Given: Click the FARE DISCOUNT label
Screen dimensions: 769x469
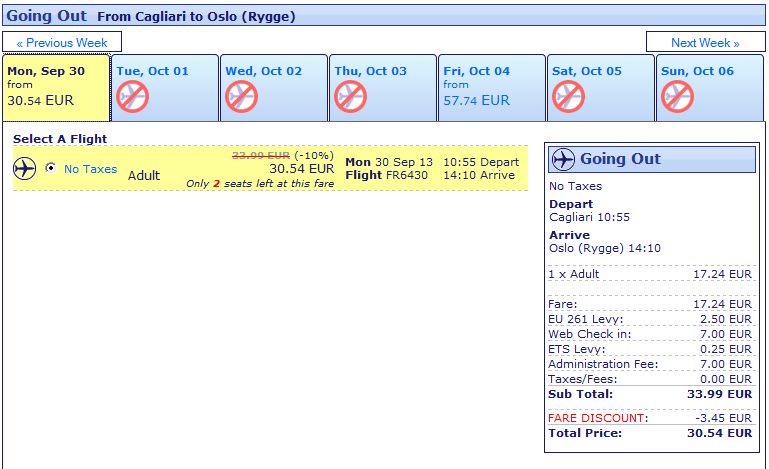Looking at the screenshot, I should click(x=596, y=418).
